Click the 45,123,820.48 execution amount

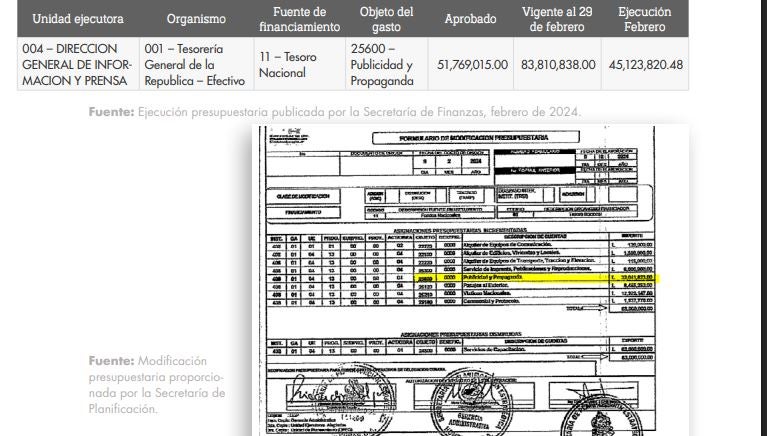pos(644,64)
